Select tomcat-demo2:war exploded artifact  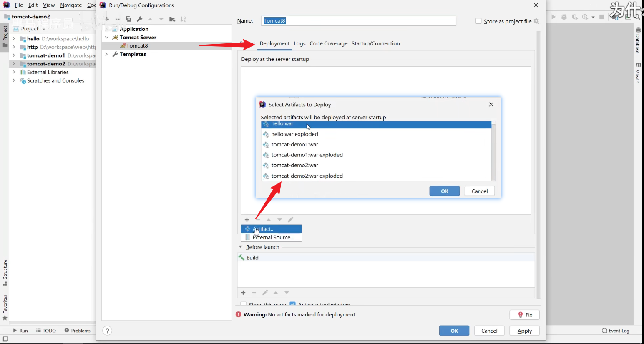(376, 176)
